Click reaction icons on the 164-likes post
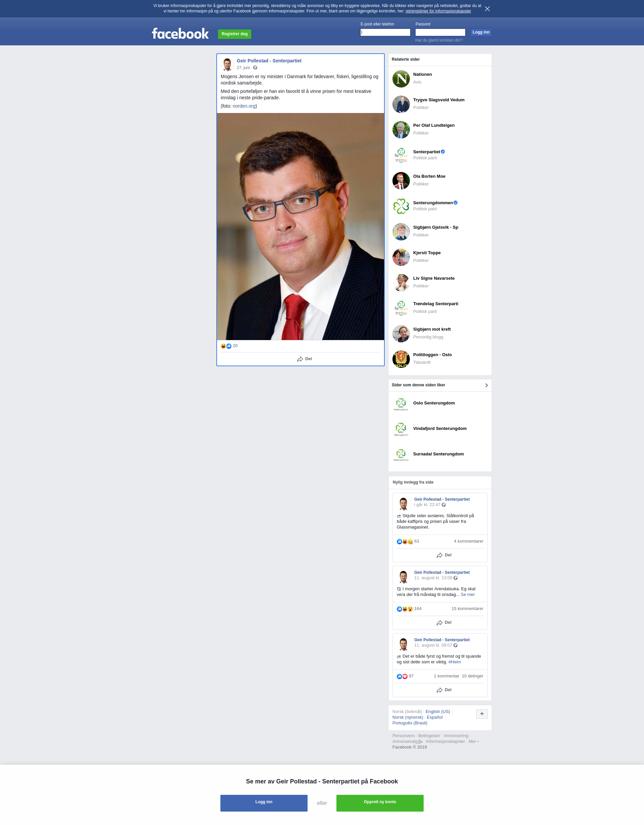 click(405, 609)
